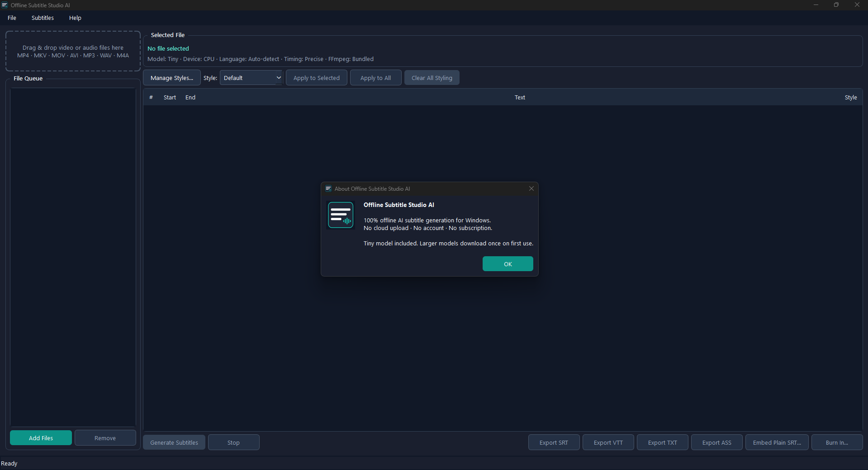
Task: Click the 'Model: Tiny · Device: CPU' info line
Action: pyautogui.click(x=261, y=59)
